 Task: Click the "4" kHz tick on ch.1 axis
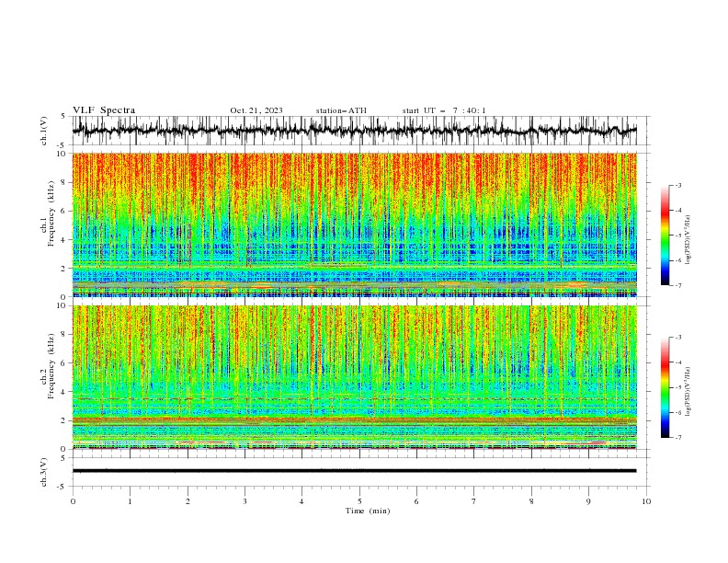click(63, 240)
